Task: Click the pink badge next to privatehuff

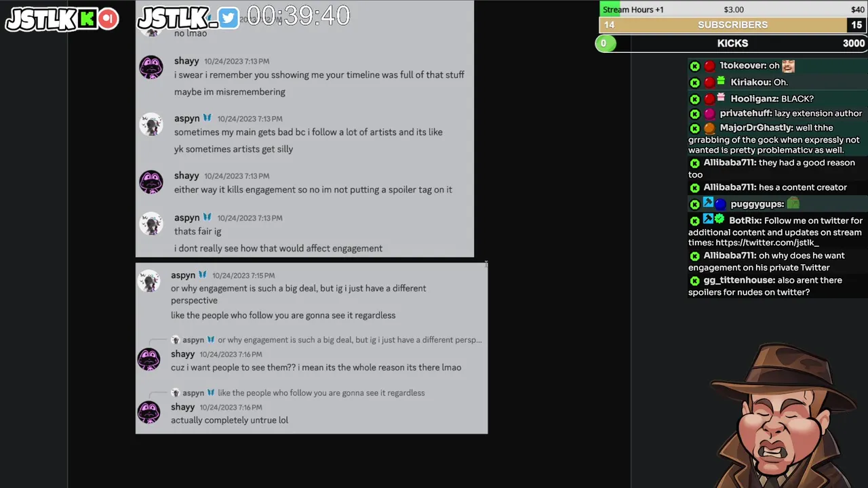Action: coord(709,114)
